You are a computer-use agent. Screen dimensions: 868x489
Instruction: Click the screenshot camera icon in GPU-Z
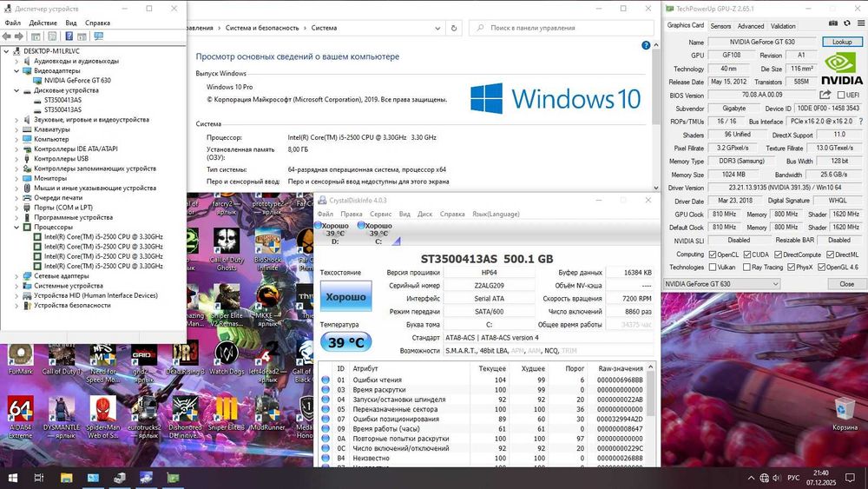833,23
